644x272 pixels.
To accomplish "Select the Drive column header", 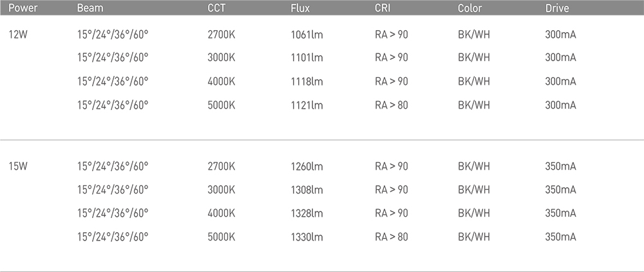I will 557,8.
